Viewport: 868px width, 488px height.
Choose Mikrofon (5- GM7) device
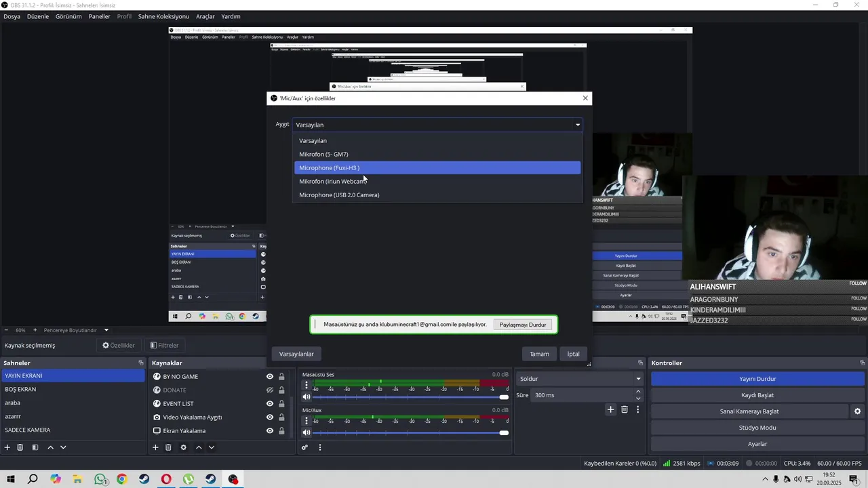click(x=437, y=154)
